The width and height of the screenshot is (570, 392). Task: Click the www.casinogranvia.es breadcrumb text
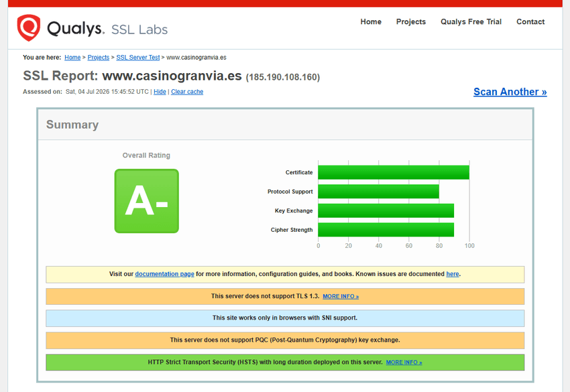click(x=196, y=58)
